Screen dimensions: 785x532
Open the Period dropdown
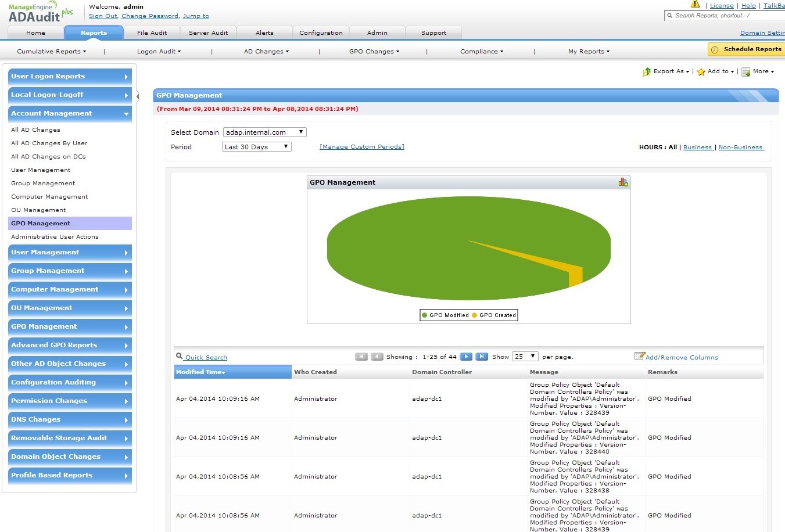(x=256, y=147)
